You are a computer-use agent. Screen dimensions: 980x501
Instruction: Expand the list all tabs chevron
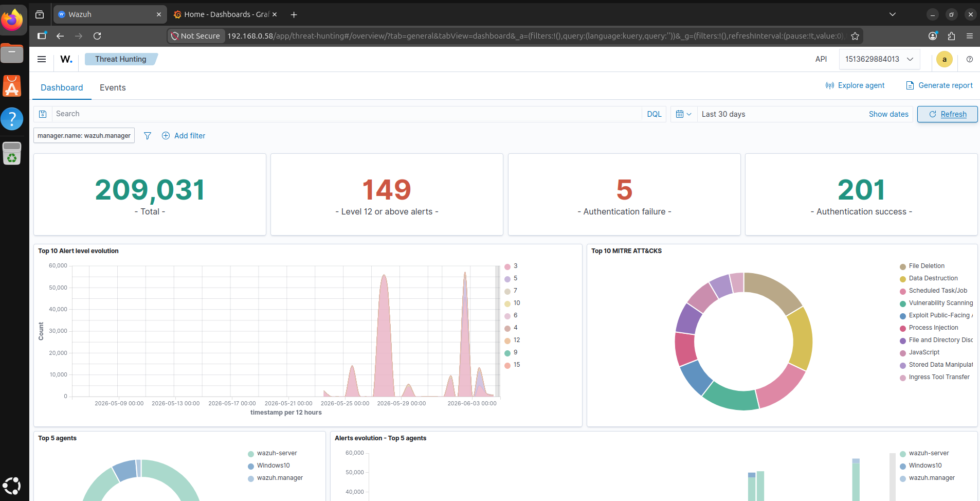coord(893,14)
